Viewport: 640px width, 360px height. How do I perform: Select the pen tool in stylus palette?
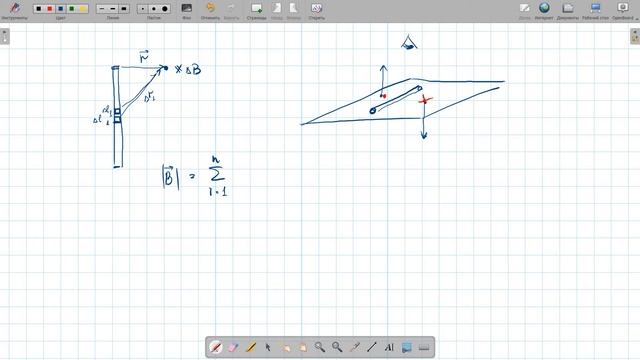216,347
